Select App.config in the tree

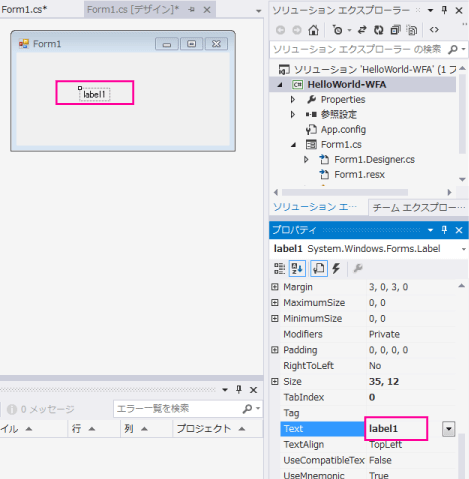(343, 129)
